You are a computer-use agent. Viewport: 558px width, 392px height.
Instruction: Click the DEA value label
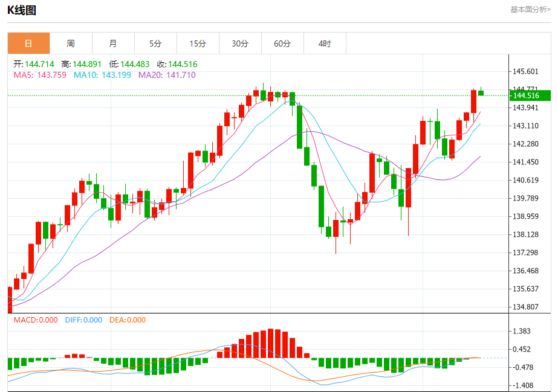coord(128,320)
